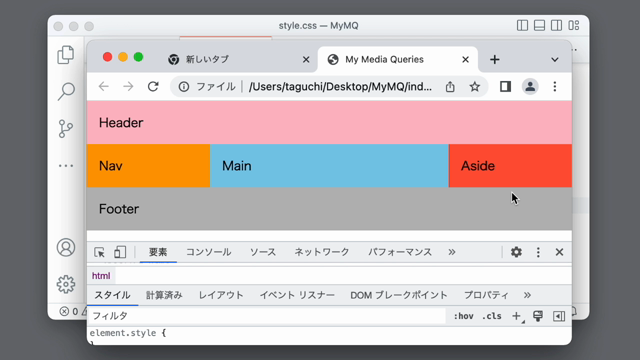The width and height of the screenshot is (640, 360).
Task: Go back in Chrome history
Action: 104,87
